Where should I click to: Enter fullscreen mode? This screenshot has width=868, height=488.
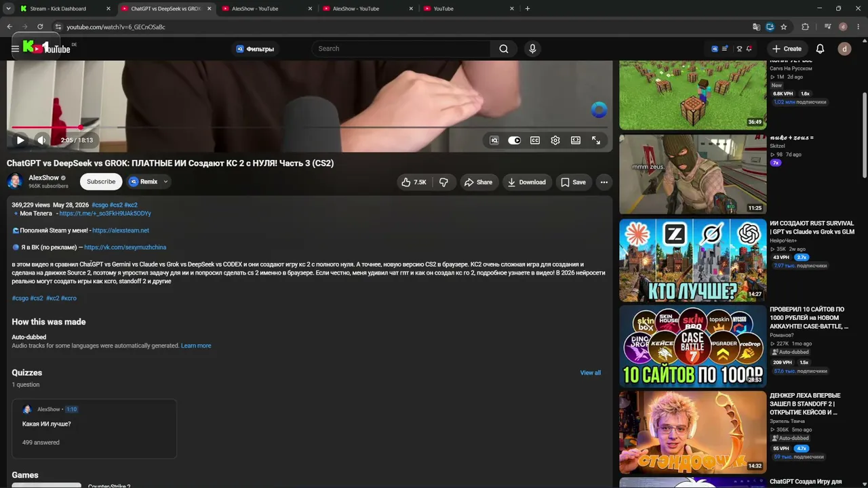596,140
